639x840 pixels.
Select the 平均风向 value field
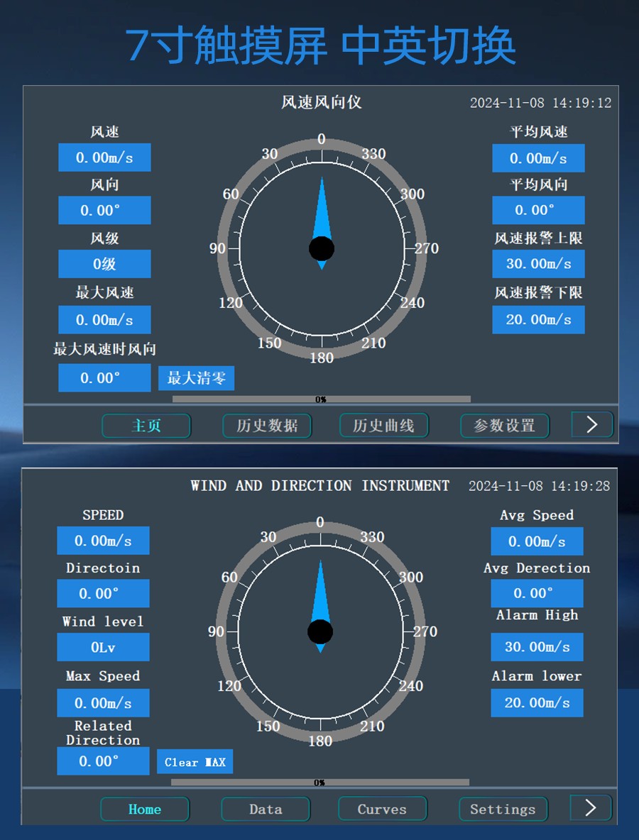tap(538, 210)
